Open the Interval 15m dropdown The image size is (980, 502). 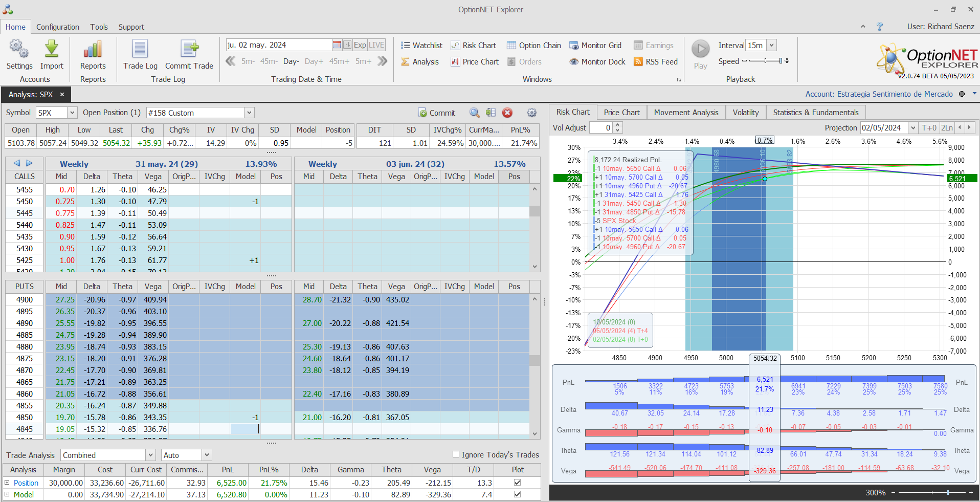[771, 46]
